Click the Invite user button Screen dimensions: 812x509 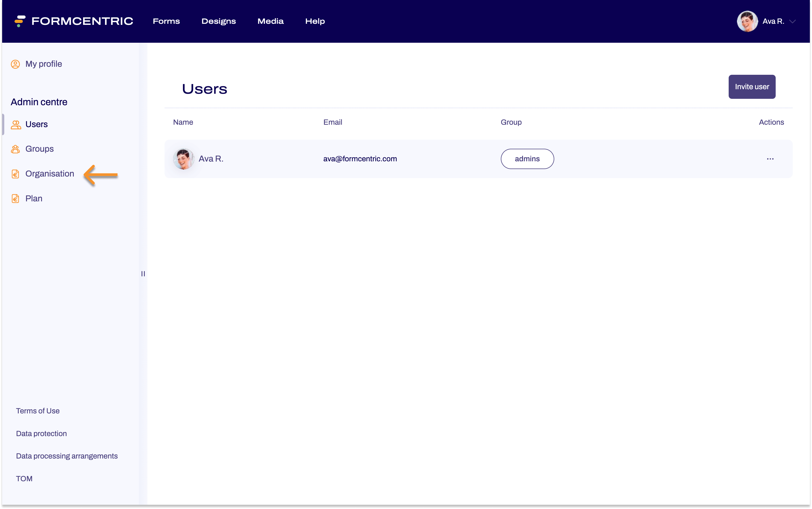[752, 87]
